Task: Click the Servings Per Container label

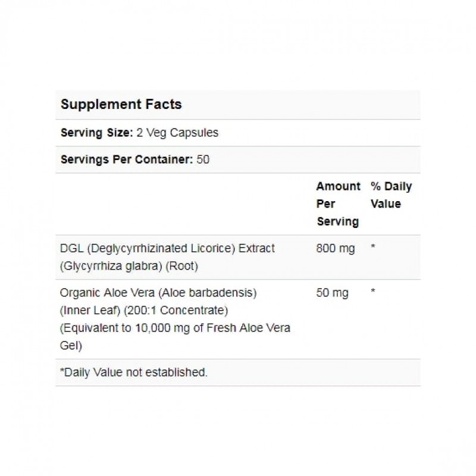Action: 127,159
